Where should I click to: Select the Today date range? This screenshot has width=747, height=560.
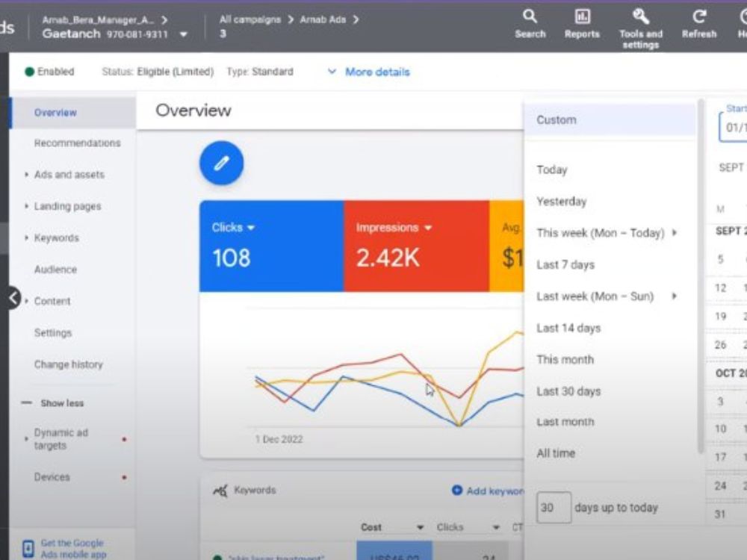[552, 169]
